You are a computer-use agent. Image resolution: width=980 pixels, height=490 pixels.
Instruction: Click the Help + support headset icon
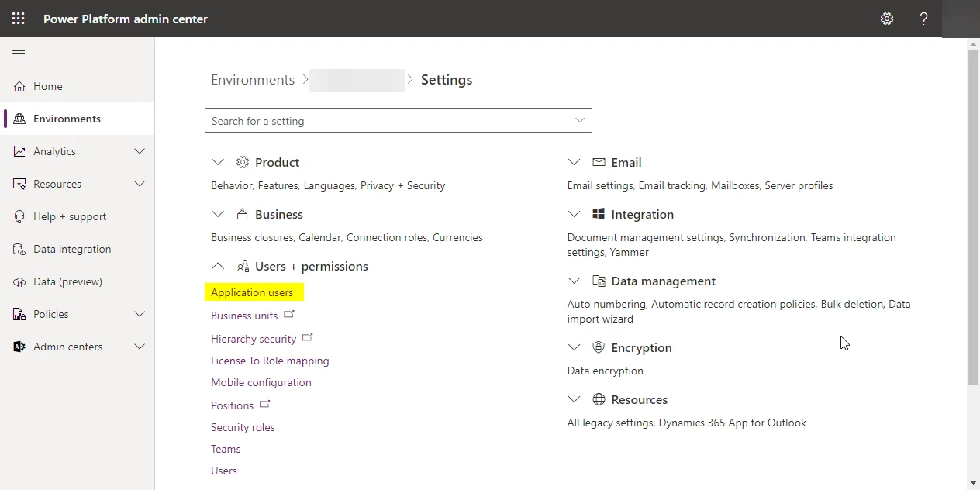[x=19, y=216]
